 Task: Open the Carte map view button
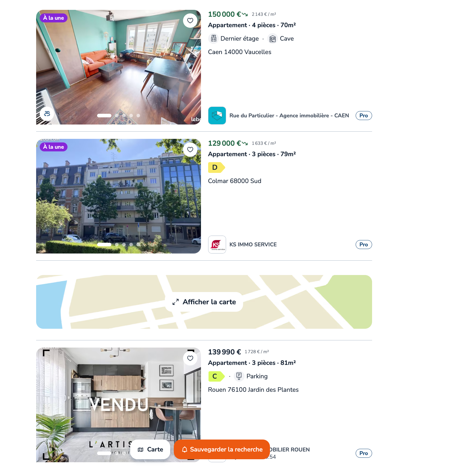[x=150, y=449]
